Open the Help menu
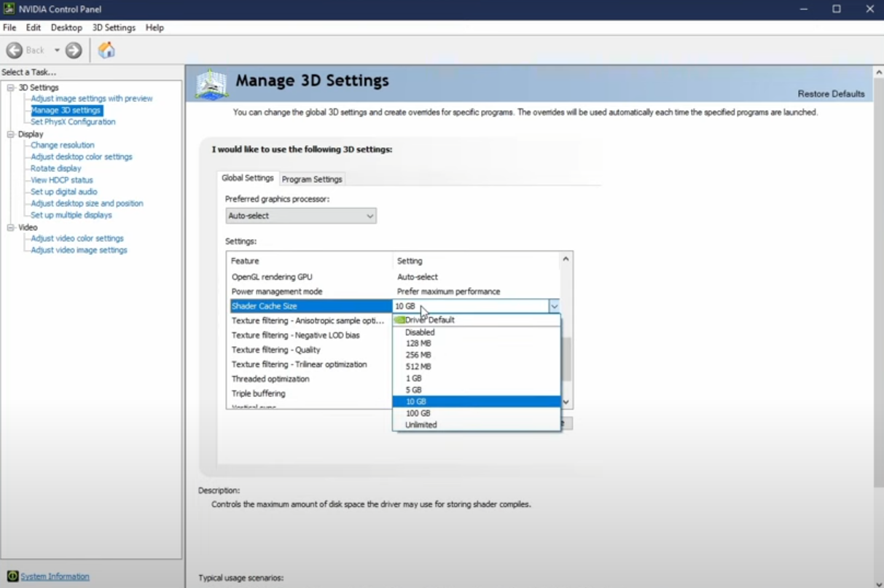The width and height of the screenshot is (884, 588). click(x=154, y=28)
